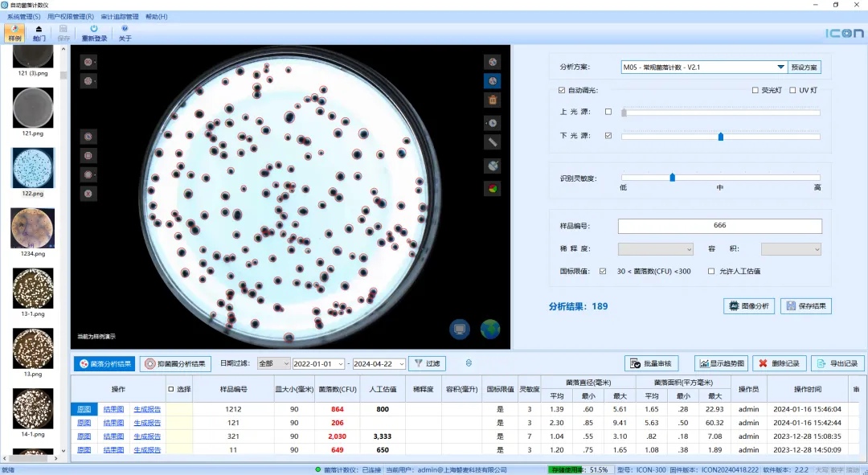Click the trash can icon beside image
This screenshot has height=475, width=868.
tap(493, 100)
